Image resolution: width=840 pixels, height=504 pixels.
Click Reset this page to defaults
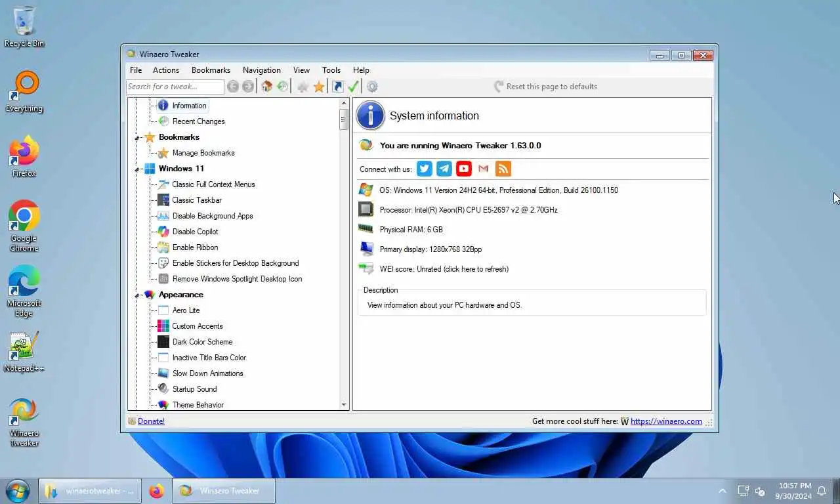pyautogui.click(x=545, y=87)
